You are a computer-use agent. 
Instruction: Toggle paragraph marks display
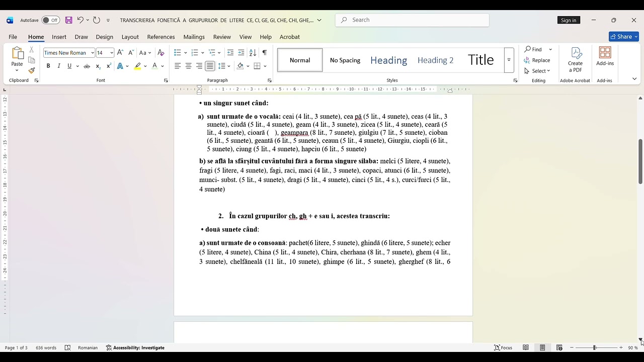[x=265, y=53]
